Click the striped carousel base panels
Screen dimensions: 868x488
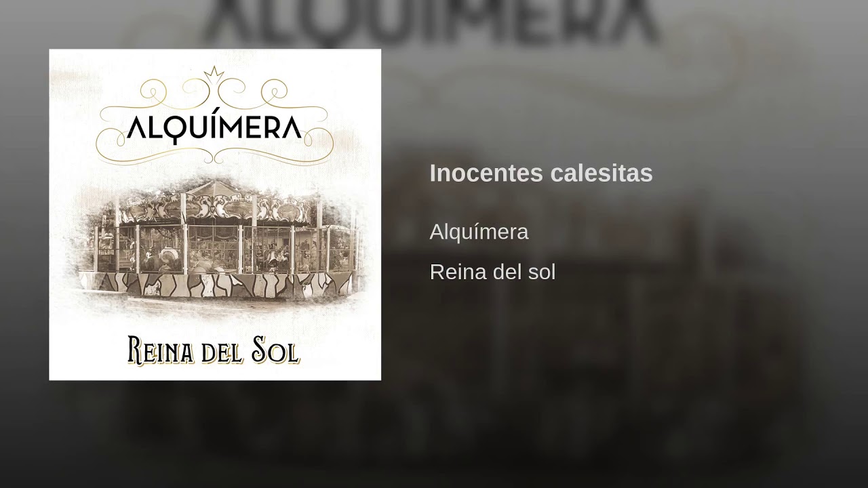[x=217, y=283]
